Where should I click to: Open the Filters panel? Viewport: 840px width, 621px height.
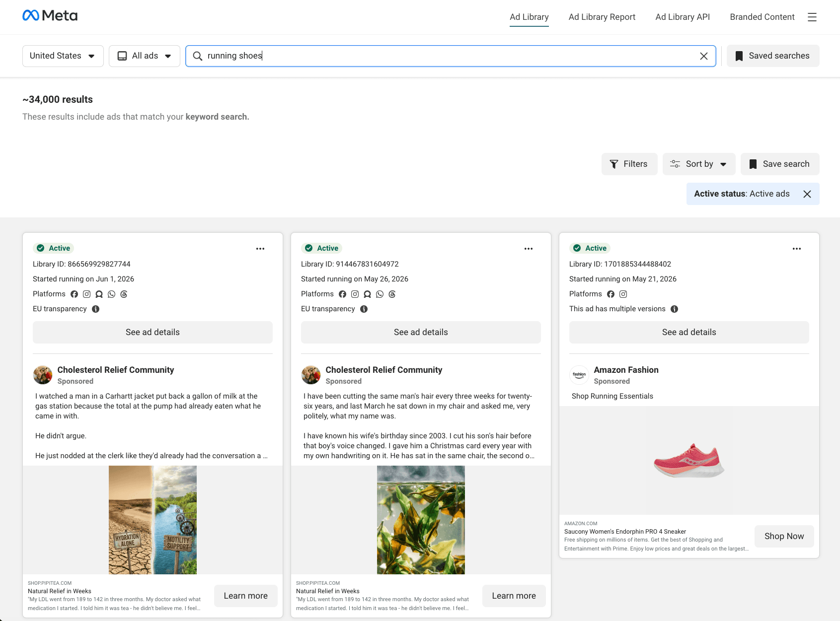click(629, 164)
